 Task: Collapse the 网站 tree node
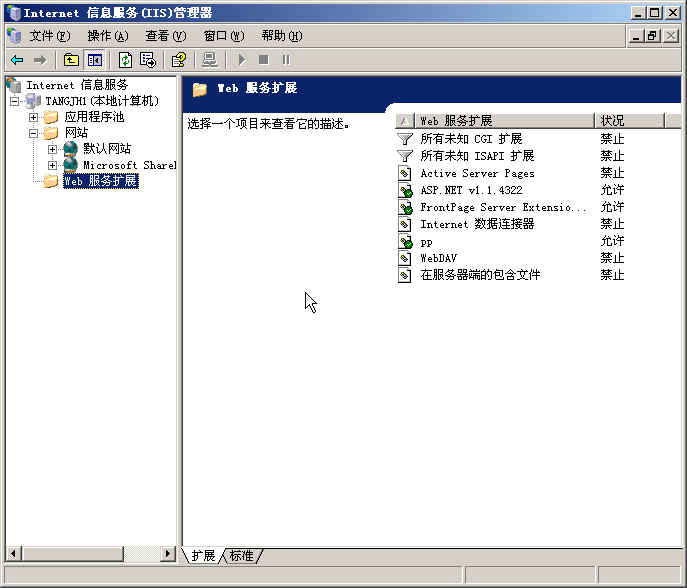click(33, 133)
